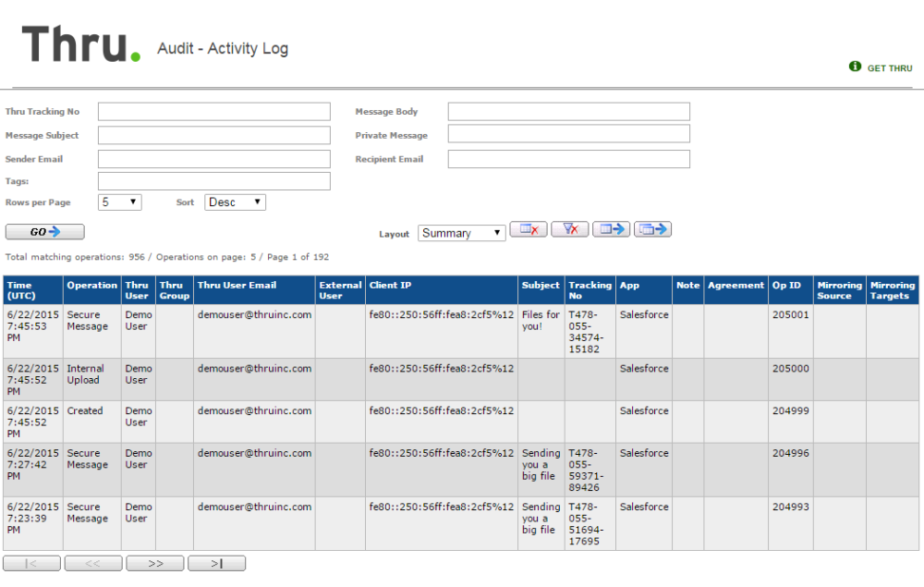924x587 pixels.
Task: Click the Mirroring Source column header
Action: (x=840, y=290)
